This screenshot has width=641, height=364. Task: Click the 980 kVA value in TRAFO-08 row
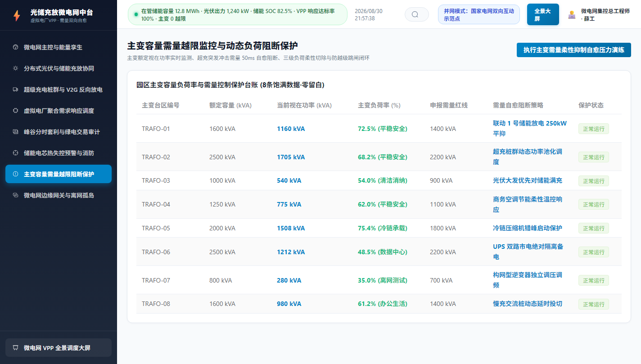pos(289,304)
